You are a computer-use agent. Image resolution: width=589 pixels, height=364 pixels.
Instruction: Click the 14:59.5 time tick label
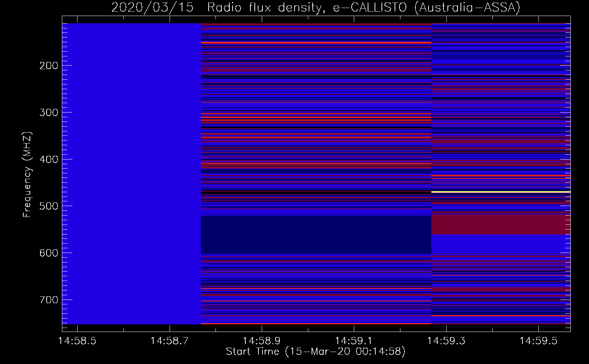point(538,341)
